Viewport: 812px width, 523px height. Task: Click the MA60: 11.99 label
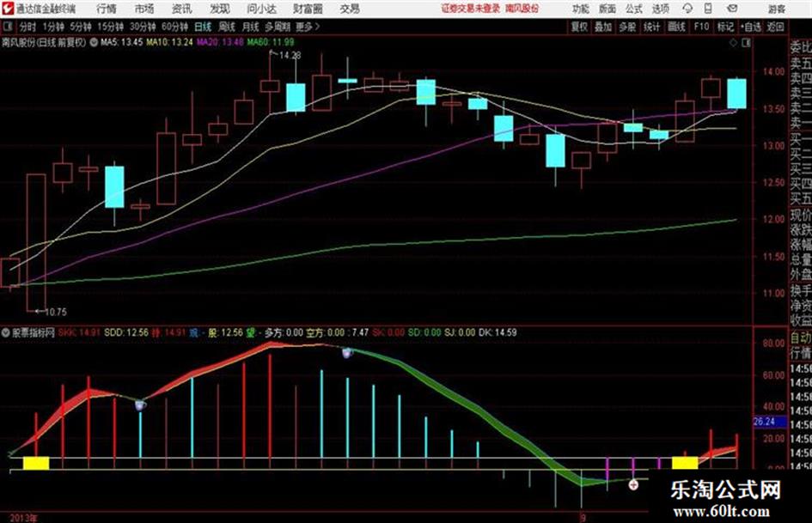click(271, 42)
